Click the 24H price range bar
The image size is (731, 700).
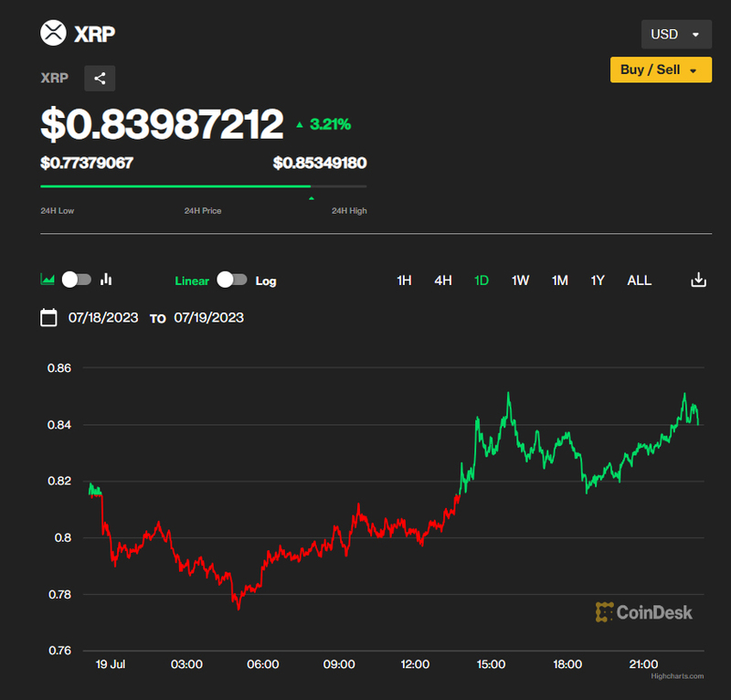203,186
